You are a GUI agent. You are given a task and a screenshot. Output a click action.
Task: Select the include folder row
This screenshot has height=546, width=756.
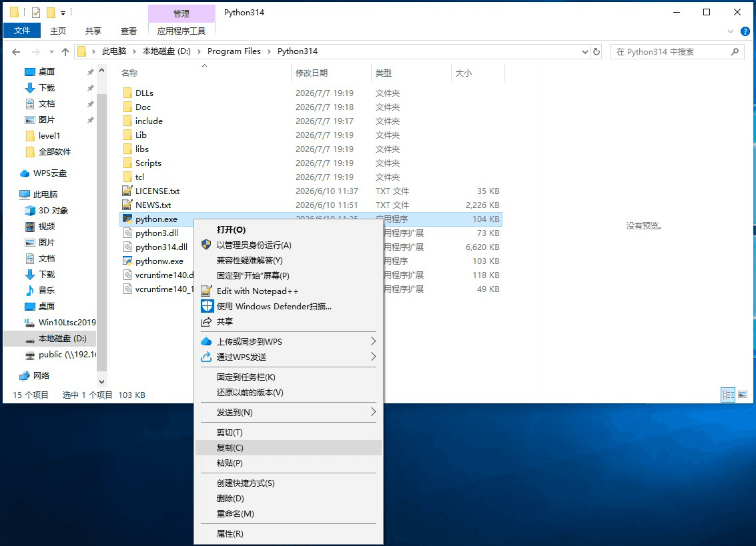pyautogui.click(x=310, y=121)
